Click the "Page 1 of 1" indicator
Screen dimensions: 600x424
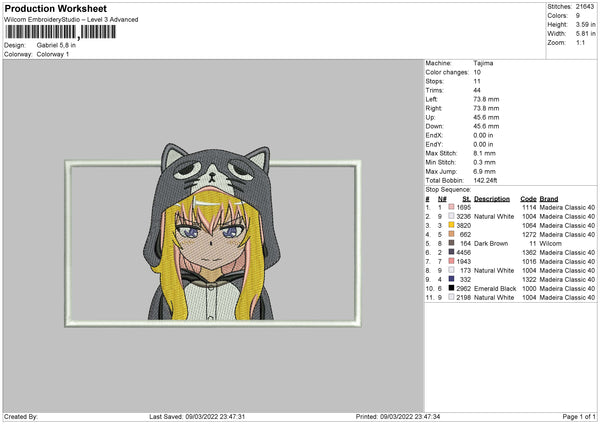[579, 417]
